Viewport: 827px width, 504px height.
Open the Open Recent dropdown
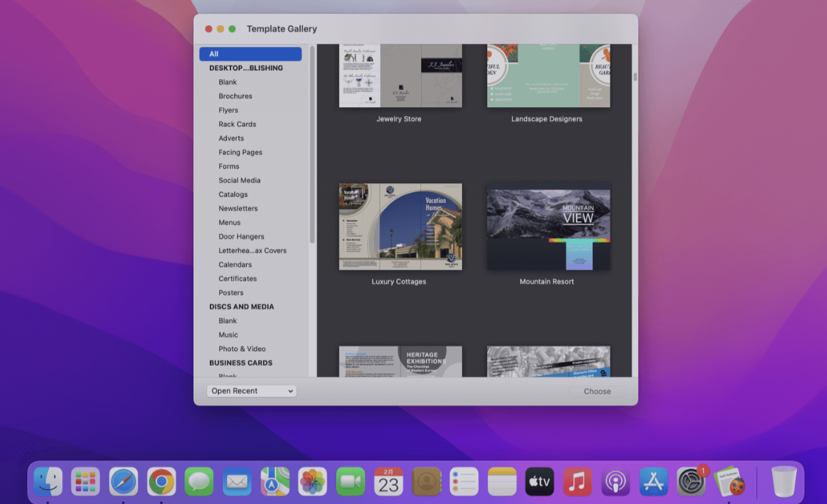pyautogui.click(x=252, y=391)
